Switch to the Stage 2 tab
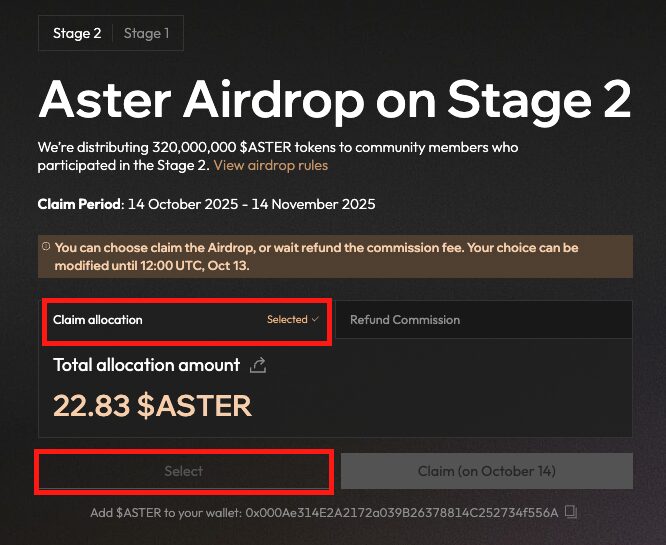This screenshot has width=666, height=545. tap(77, 33)
